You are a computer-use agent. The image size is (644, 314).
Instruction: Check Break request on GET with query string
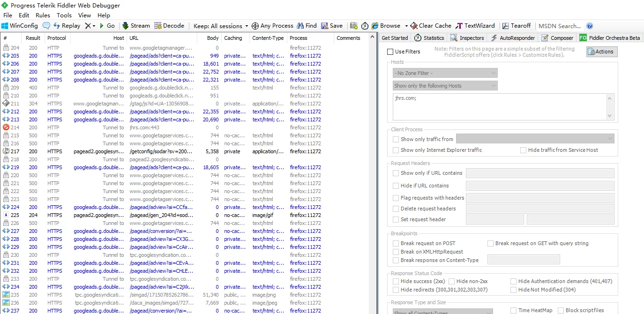pos(491,244)
